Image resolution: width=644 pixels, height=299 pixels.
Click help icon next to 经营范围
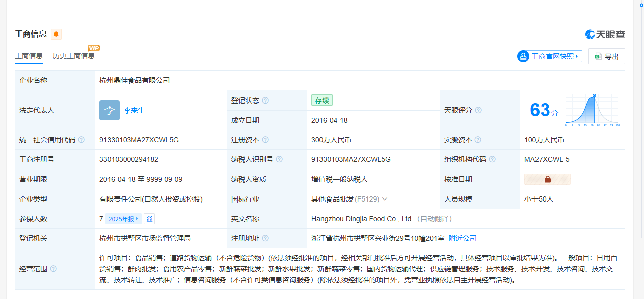point(53,269)
